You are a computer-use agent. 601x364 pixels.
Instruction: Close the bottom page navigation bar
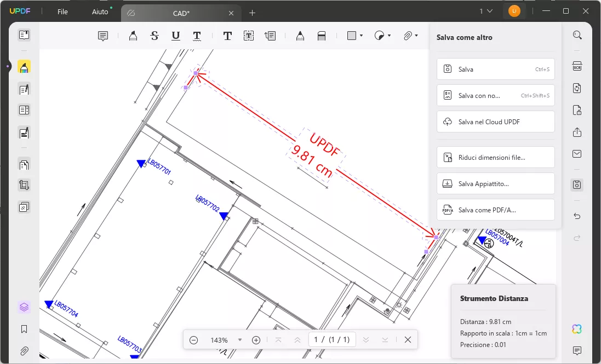point(408,340)
